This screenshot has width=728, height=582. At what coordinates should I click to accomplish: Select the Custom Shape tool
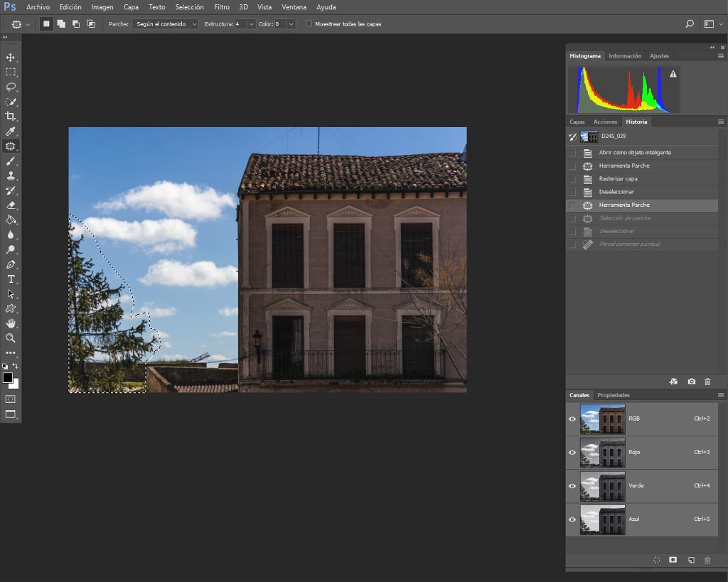(10, 308)
